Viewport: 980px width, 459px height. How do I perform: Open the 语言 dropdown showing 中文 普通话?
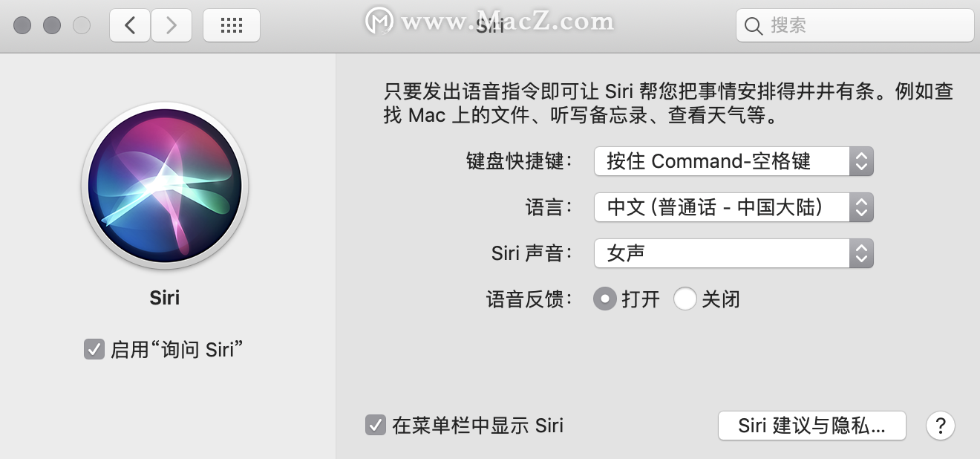point(734,207)
